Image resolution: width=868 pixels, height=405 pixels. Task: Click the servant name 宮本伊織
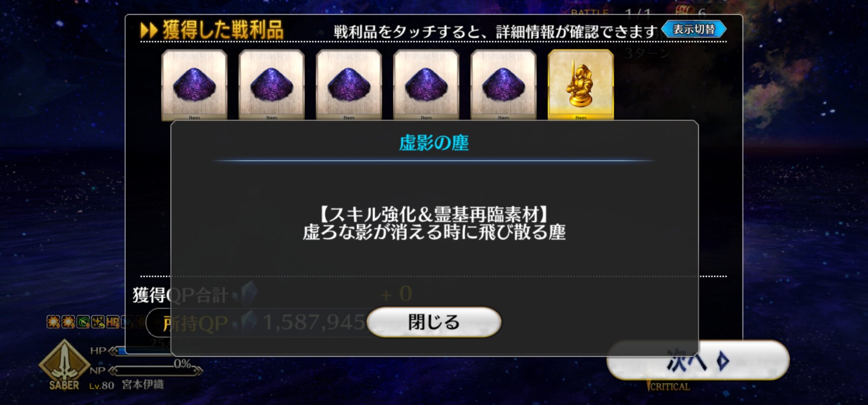point(143,385)
